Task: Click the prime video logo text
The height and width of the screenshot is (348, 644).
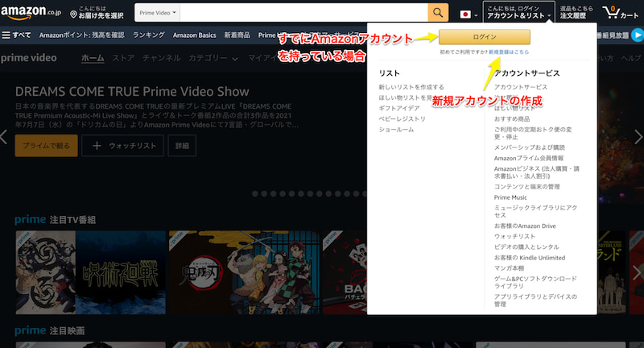Action: [29, 58]
